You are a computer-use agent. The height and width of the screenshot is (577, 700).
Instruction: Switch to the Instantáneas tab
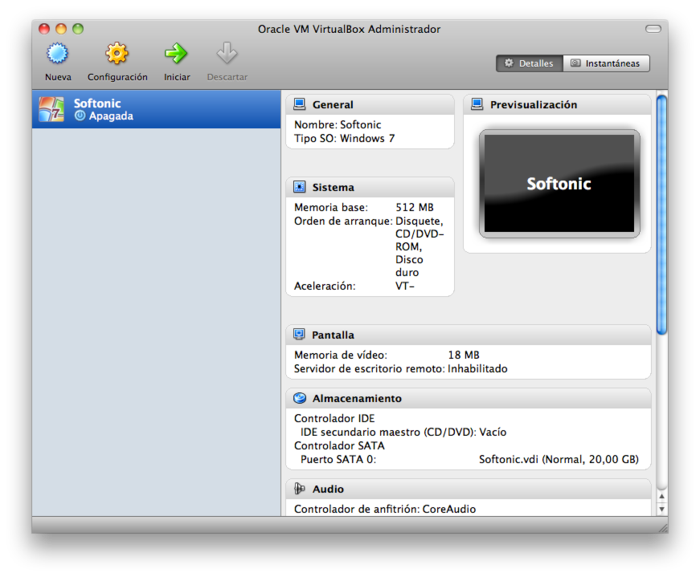pyautogui.click(x=606, y=63)
